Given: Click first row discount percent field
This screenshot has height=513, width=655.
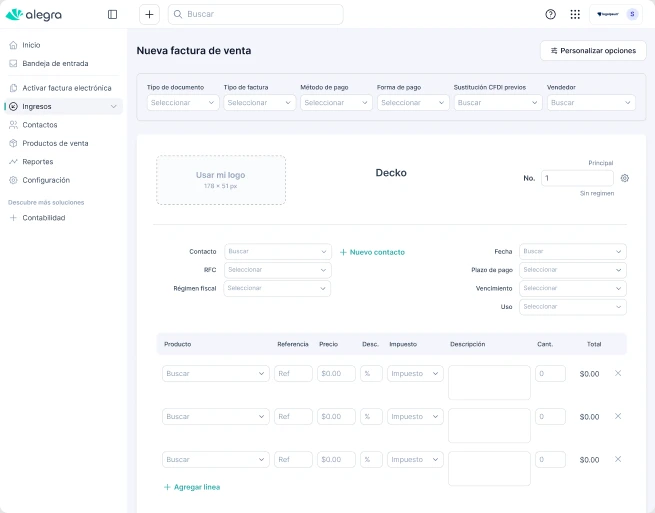Looking at the screenshot, I should coord(371,373).
